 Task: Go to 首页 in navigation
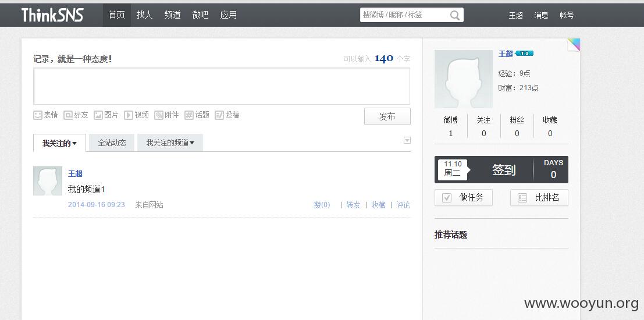117,15
